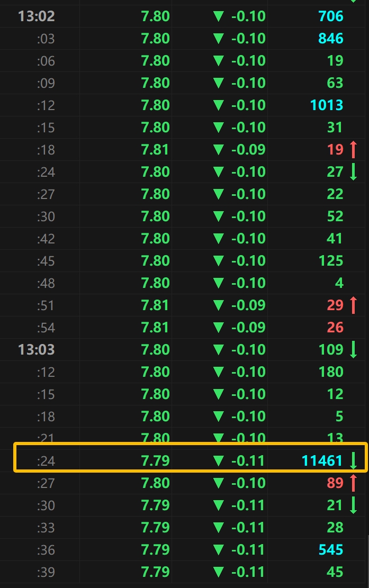The height and width of the screenshot is (588, 369).
Task: Click change -0.11 in the :39 row
Action: (248, 572)
